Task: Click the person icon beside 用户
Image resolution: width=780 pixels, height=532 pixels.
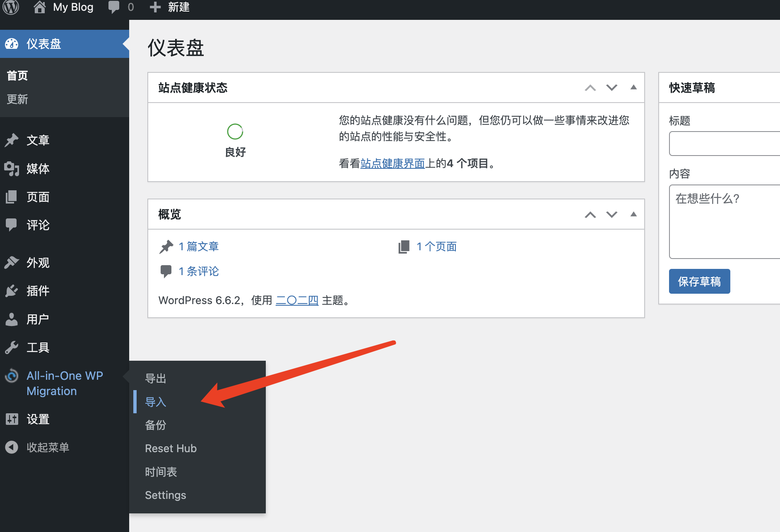Action: tap(12, 319)
